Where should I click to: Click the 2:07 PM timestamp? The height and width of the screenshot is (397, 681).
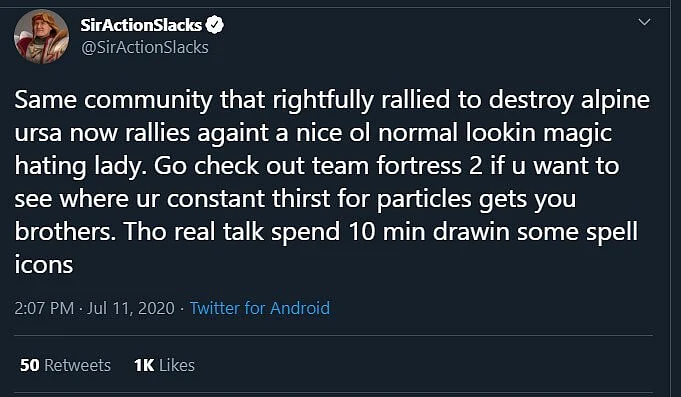pos(44,308)
